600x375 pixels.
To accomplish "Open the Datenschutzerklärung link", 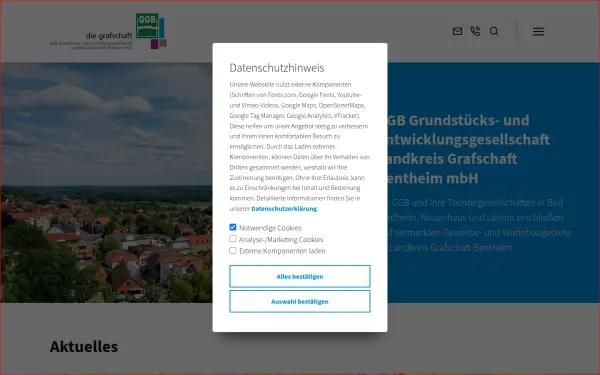I will (x=284, y=209).
